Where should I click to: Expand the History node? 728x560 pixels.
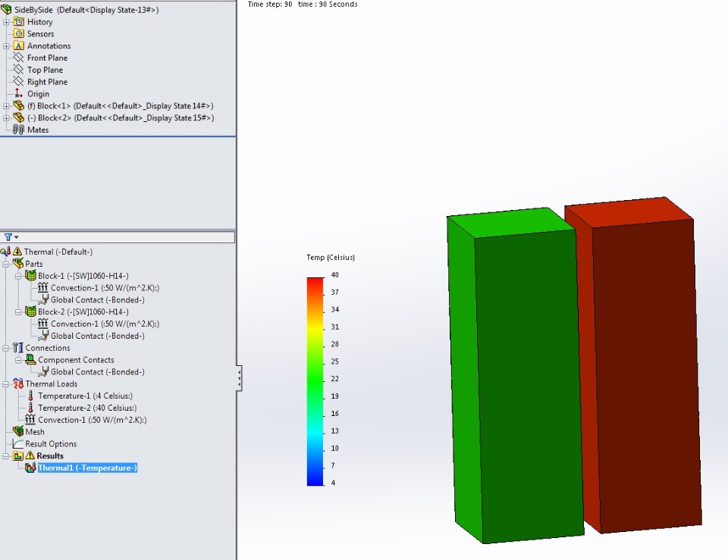[6, 22]
